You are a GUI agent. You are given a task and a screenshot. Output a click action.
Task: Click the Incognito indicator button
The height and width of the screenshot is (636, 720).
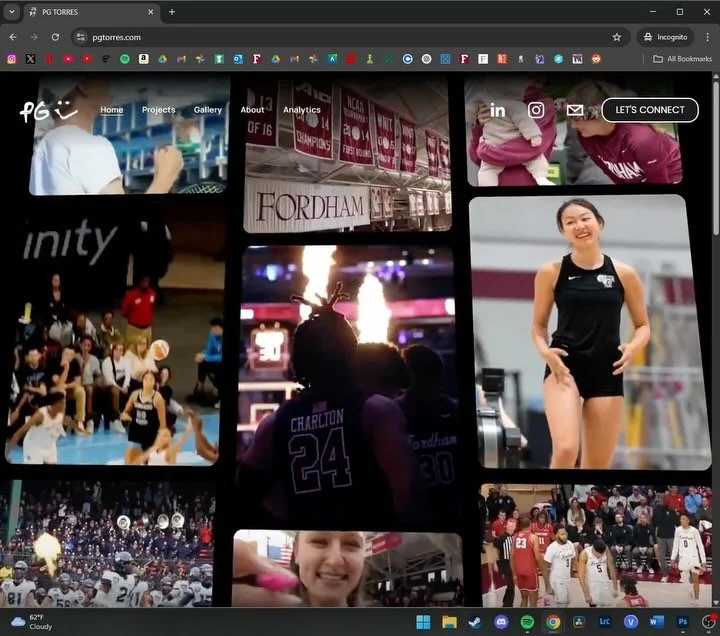665,37
